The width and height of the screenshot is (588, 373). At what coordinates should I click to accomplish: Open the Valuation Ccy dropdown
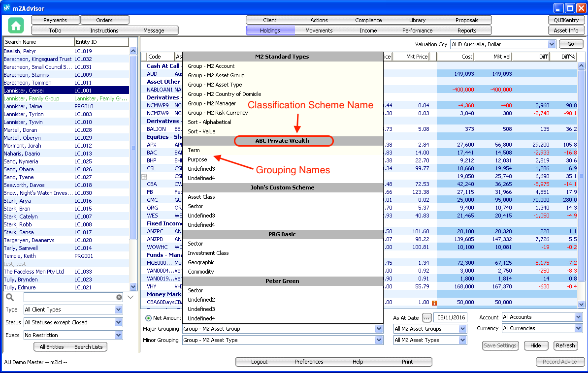[x=552, y=44]
